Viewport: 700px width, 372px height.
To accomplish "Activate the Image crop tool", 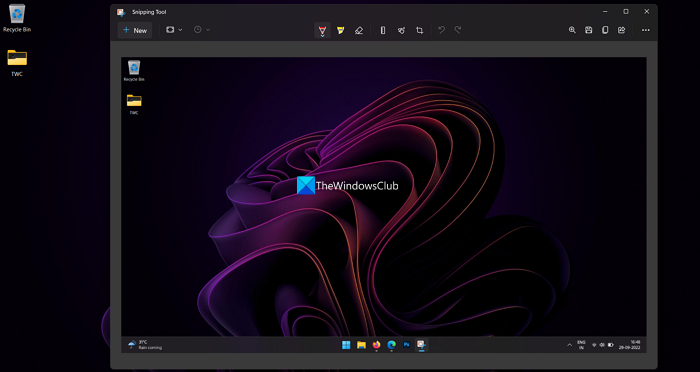I will [420, 30].
